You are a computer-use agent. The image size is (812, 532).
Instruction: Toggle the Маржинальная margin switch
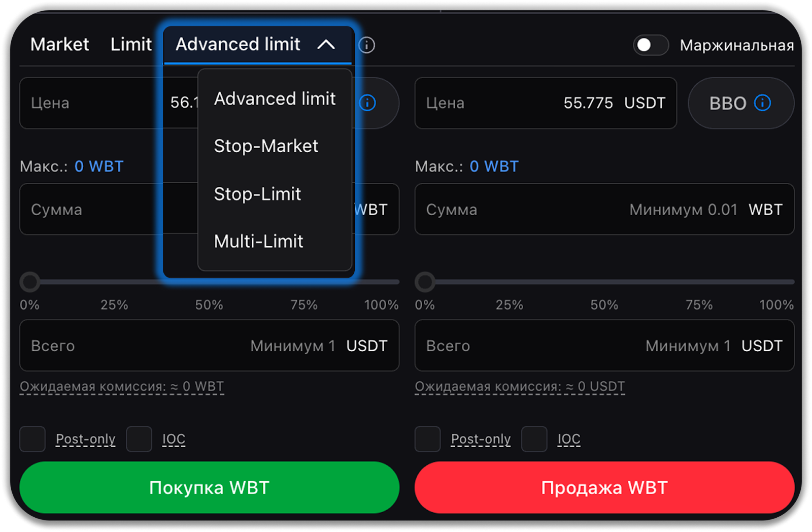tap(650, 45)
